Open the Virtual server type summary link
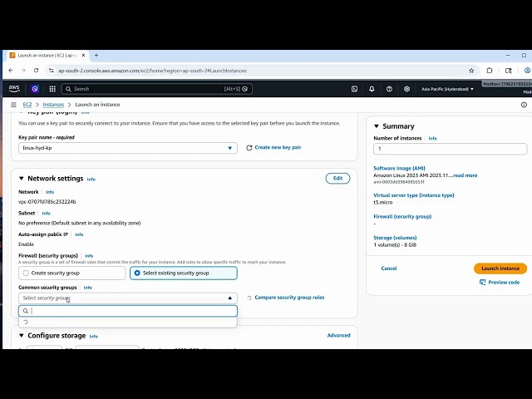Viewport: 532px width, 399px height. click(x=414, y=195)
